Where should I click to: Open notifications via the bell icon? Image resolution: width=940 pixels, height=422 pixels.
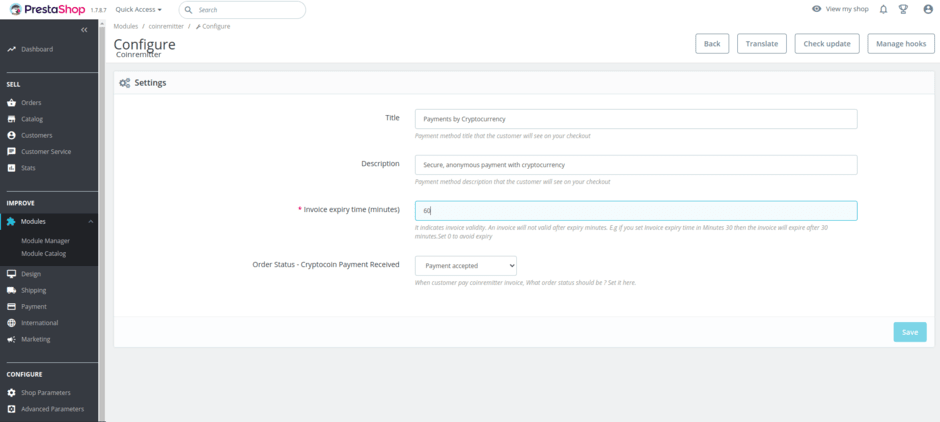883,10
